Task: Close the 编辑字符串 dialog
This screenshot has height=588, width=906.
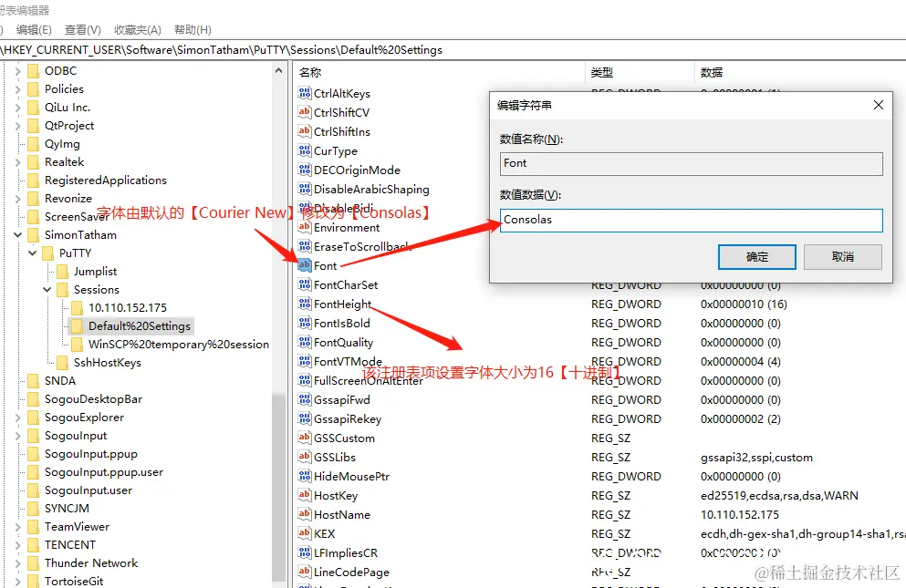Action: (x=879, y=105)
